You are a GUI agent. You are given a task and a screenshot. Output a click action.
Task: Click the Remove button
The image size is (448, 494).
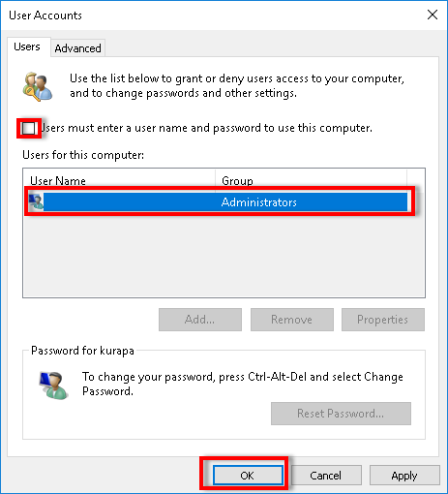292,320
